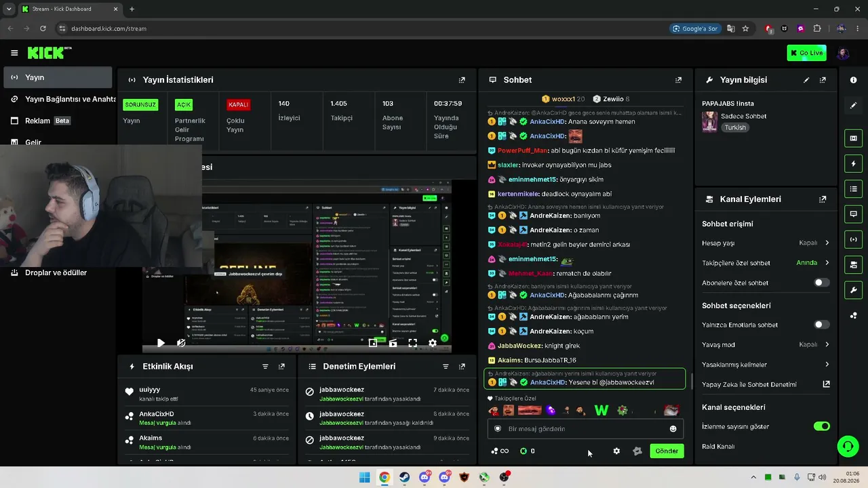The image size is (868, 488).
Task: Click Turkish language tag
Action: (x=735, y=127)
